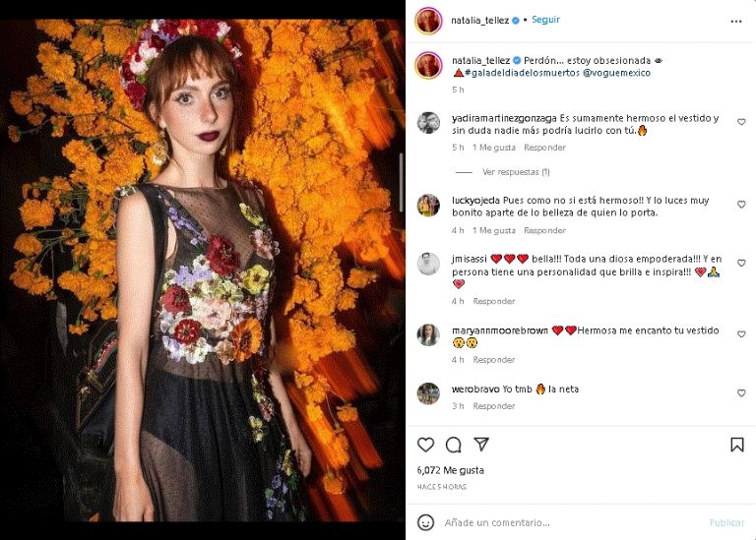
Task: Like maryannmoorebrown's comment heart
Action: [741, 334]
